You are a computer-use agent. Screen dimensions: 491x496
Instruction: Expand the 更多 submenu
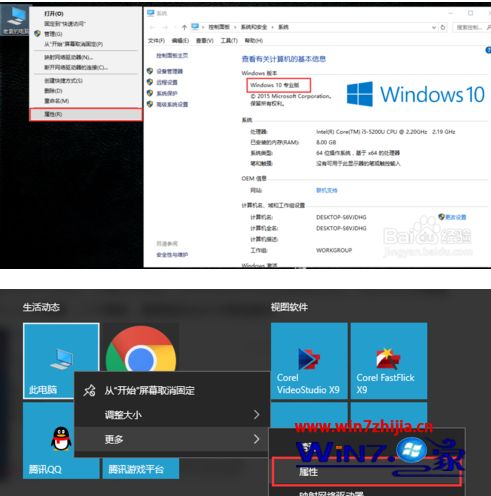pyautogui.click(x=172, y=439)
